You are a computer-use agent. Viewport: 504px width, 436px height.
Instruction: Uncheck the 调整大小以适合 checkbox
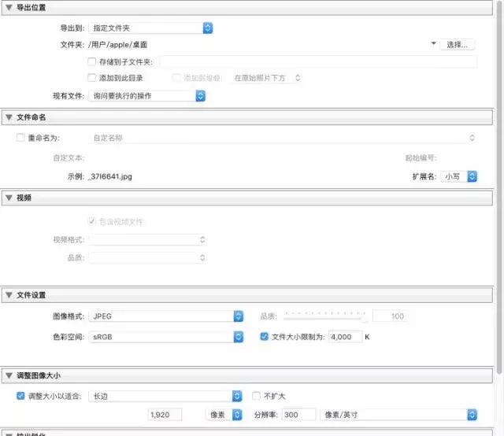[x=20, y=396]
